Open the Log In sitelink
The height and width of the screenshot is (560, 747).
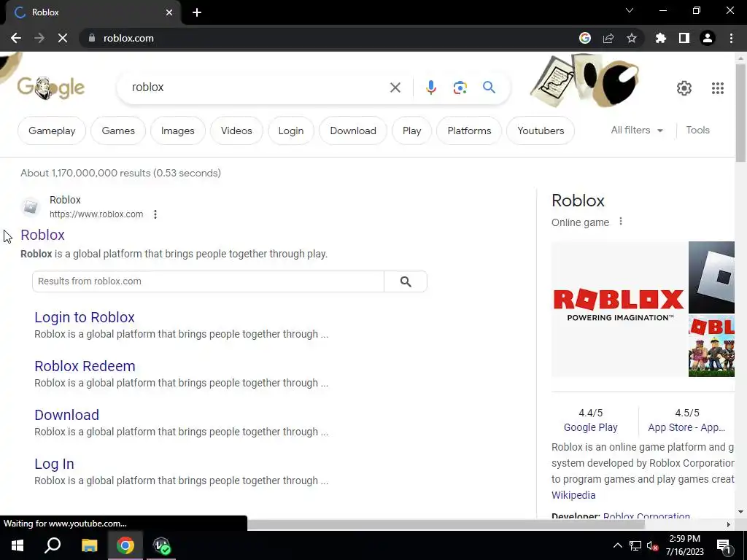tap(54, 464)
